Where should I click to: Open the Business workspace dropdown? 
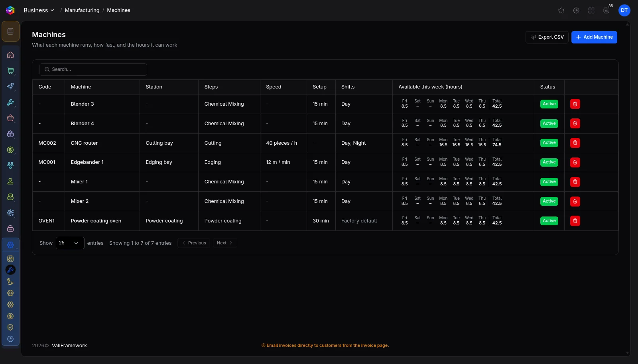tap(39, 10)
